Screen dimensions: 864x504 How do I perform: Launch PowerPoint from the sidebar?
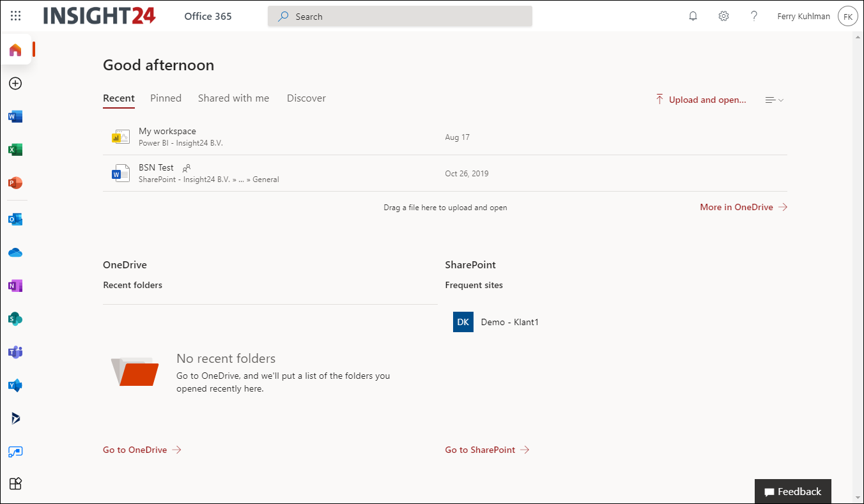point(16,183)
